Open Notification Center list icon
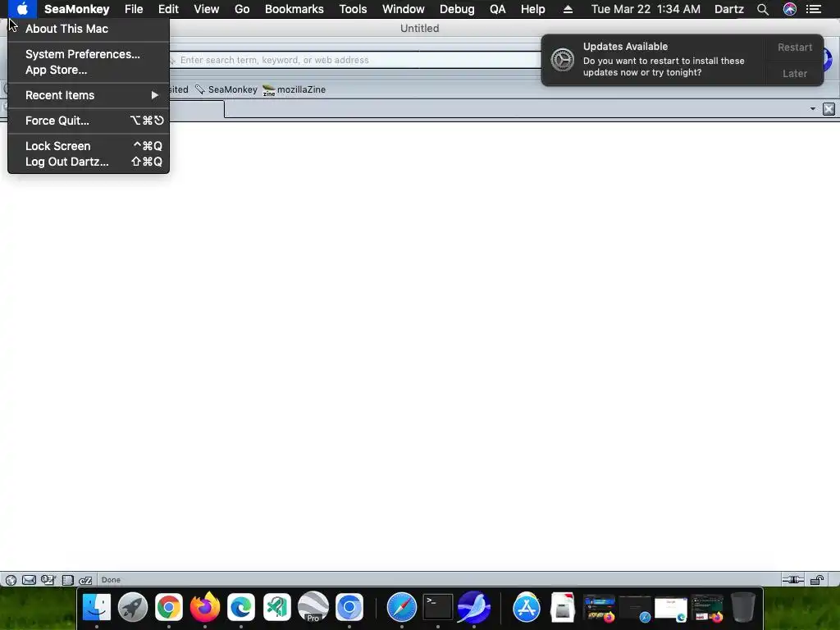 [x=813, y=9]
